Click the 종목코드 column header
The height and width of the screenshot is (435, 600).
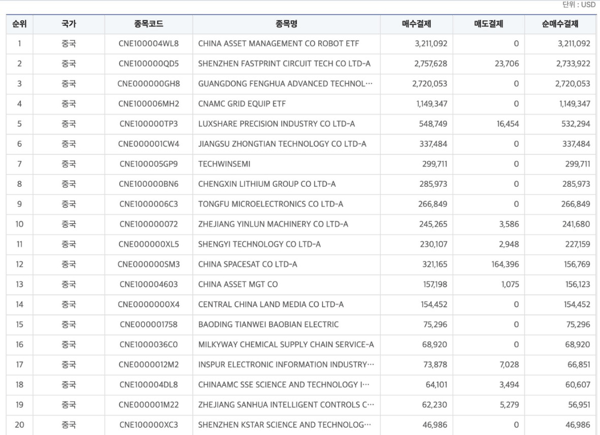click(x=148, y=24)
